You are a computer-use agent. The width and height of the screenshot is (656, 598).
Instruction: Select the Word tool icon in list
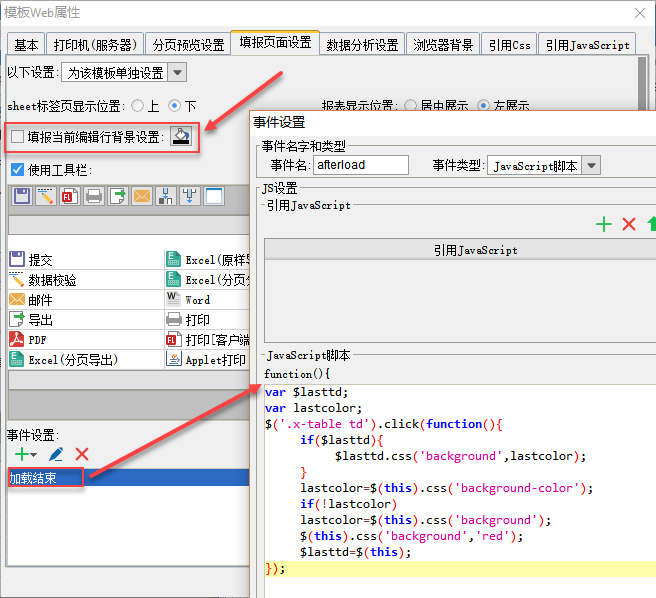pos(174,299)
